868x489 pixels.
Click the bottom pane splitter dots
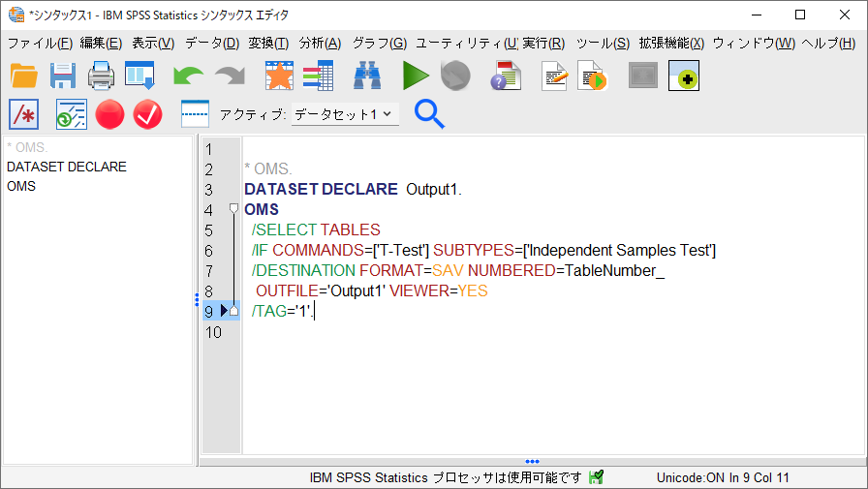click(532, 461)
